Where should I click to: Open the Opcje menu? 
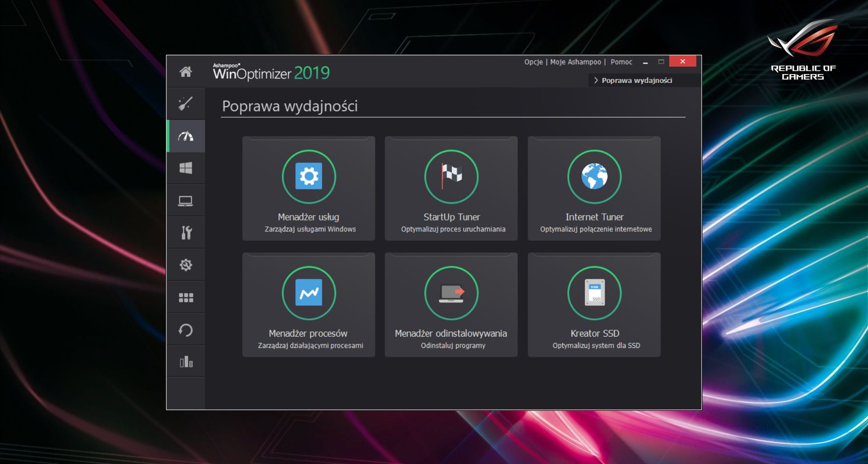click(533, 62)
